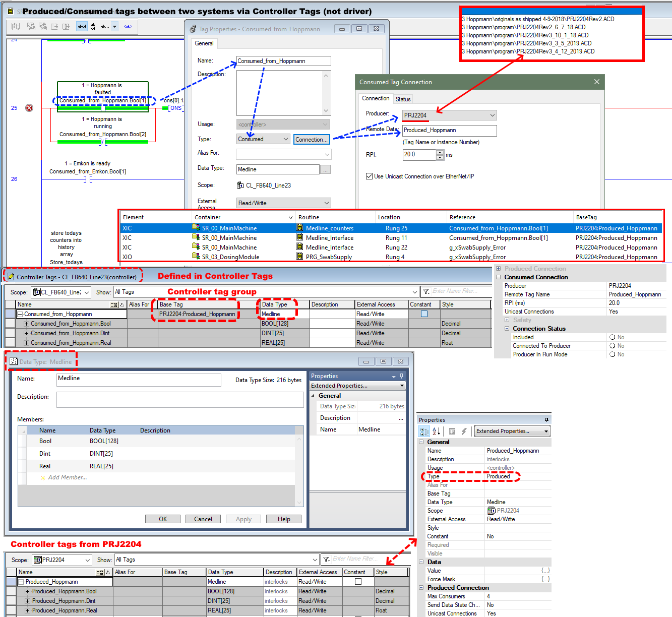Sort properties alphabetically with A-Z icon

coord(437,431)
